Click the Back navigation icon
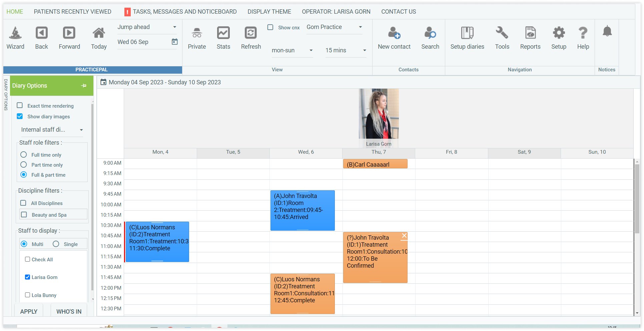The height and width of the screenshot is (331, 644). click(42, 33)
